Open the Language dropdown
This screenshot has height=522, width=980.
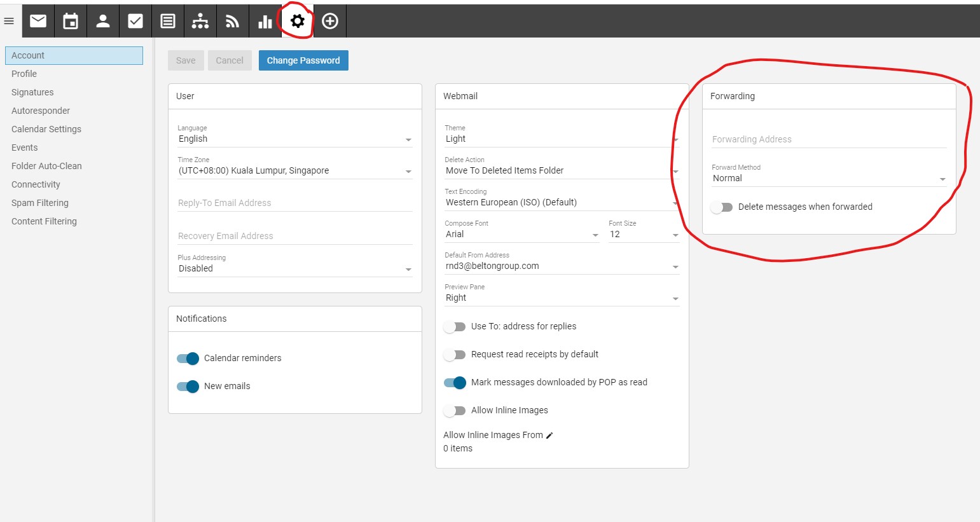point(295,135)
